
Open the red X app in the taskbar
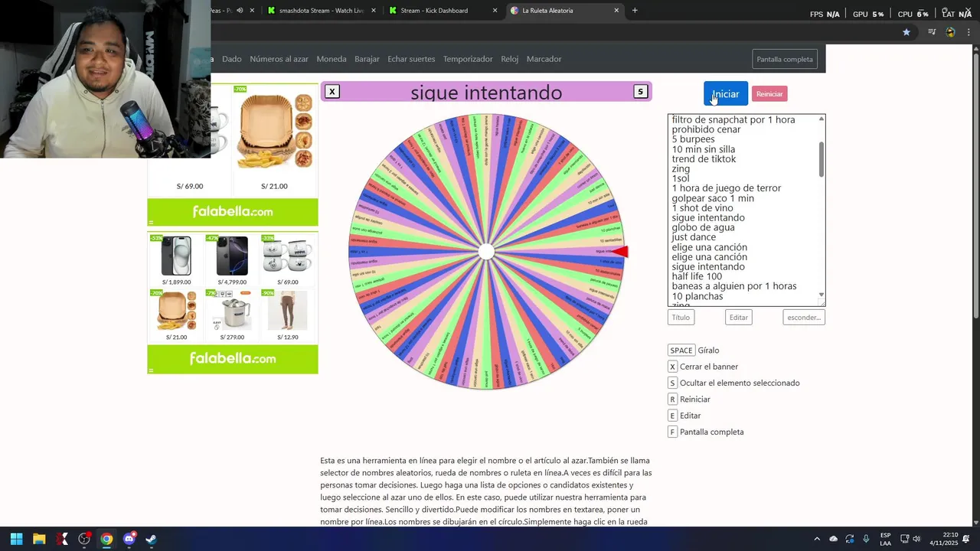point(61,539)
